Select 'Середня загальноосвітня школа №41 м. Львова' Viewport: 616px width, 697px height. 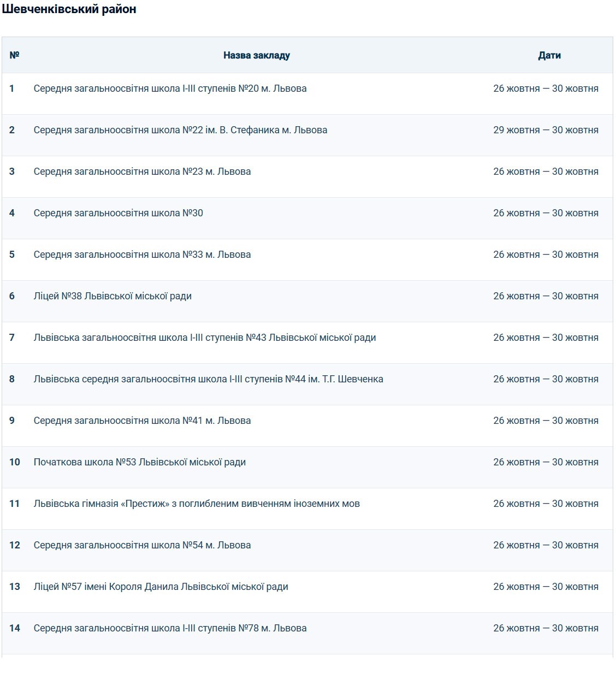(142, 421)
